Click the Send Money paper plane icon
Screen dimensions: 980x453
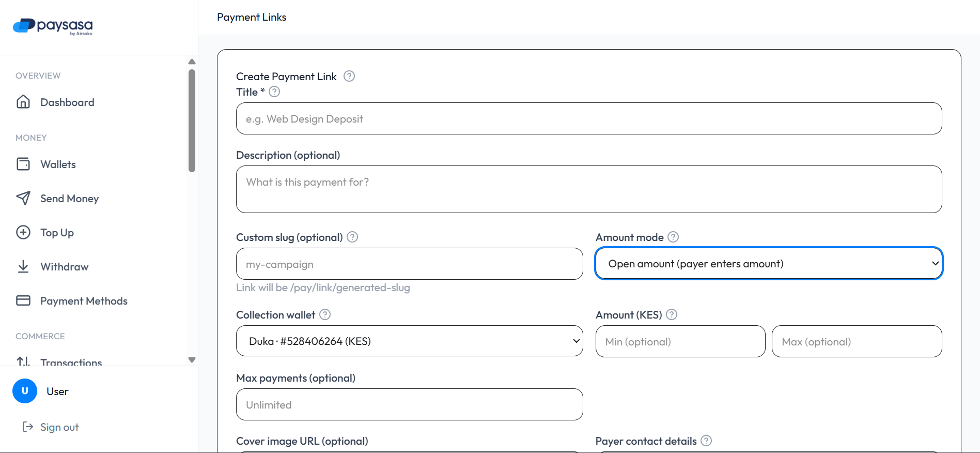click(x=23, y=198)
